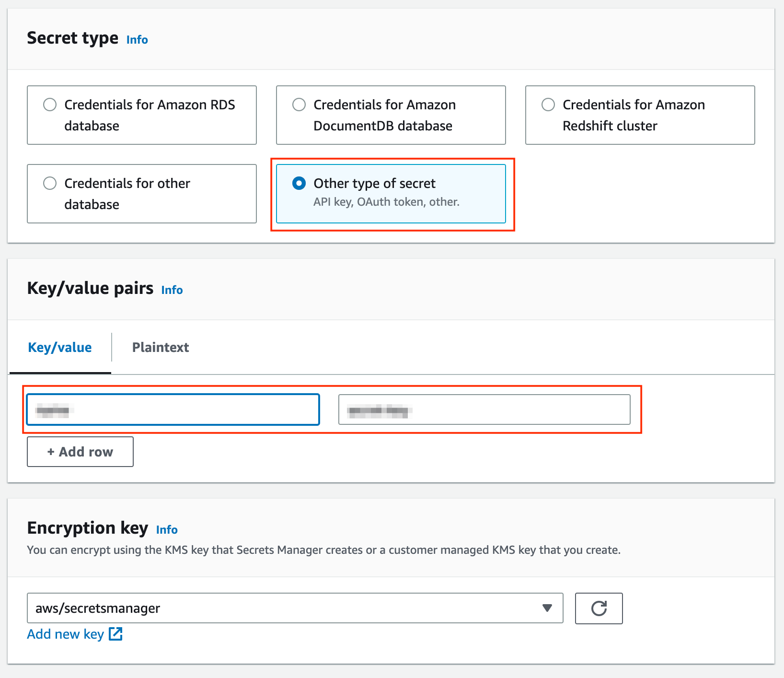Open the Info link next to Secret type
The image size is (784, 678).
tap(137, 40)
